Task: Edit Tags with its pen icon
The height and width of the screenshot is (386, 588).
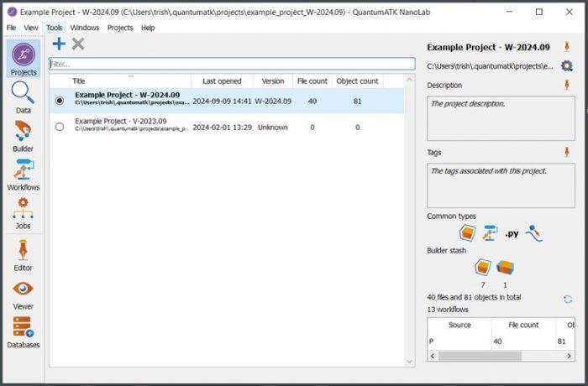Action: [x=567, y=152]
